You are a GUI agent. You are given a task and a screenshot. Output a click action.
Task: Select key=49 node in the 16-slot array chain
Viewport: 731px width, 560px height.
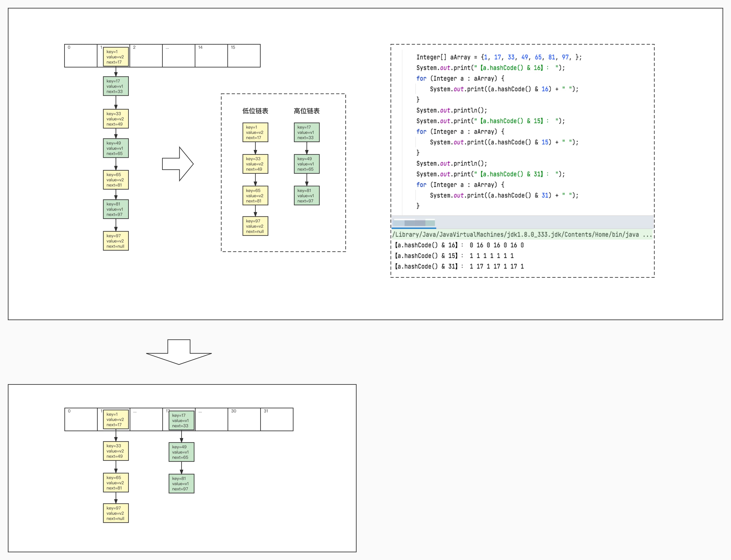tap(116, 148)
